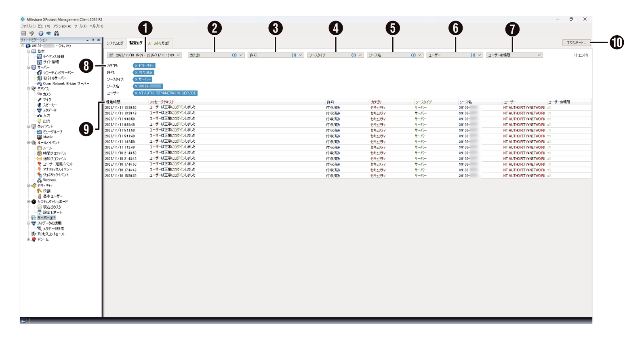Image resolution: width=644 pixels, height=340 pixels.
Task: Select 出力 device node
Action: coord(46,121)
